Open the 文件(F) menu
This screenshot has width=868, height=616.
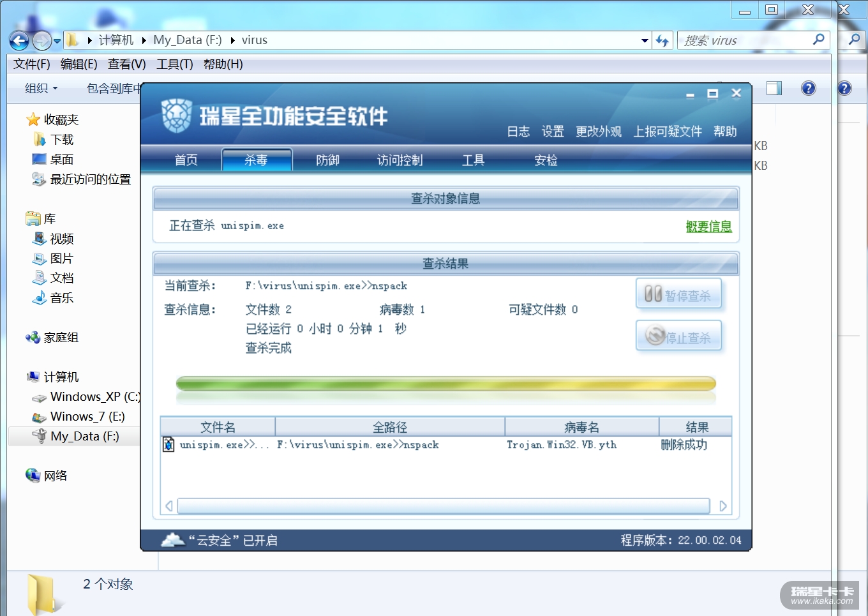point(32,64)
